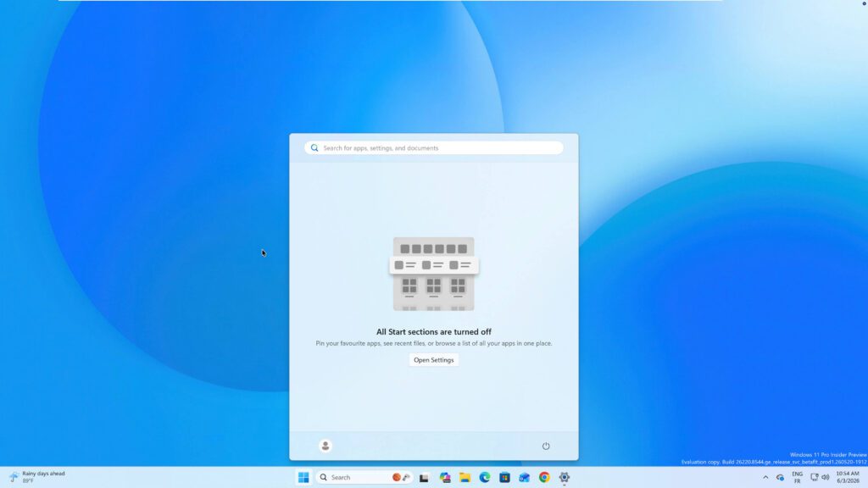Open the weather widget 'Rainy days ahead'
This screenshot has width=868, height=488.
coord(37,477)
